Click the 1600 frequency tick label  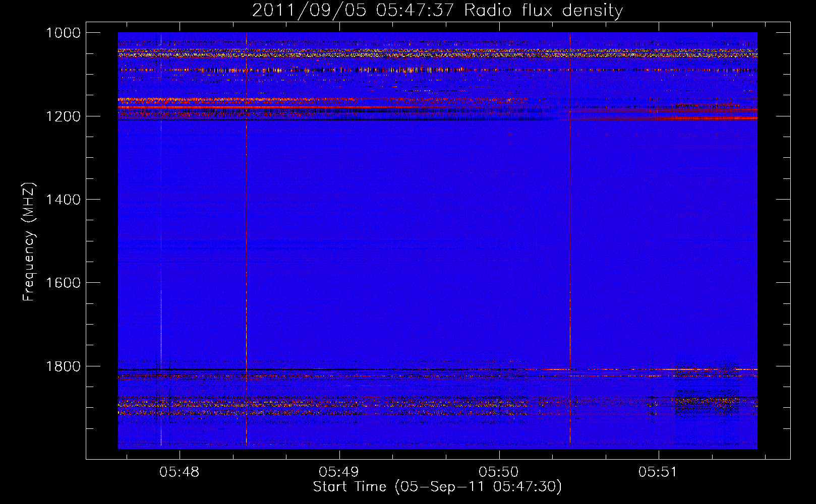coord(63,283)
